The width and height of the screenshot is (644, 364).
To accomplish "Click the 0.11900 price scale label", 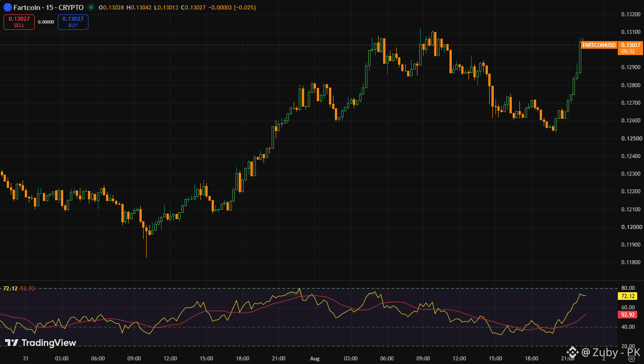I will click(x=631, y=244).
